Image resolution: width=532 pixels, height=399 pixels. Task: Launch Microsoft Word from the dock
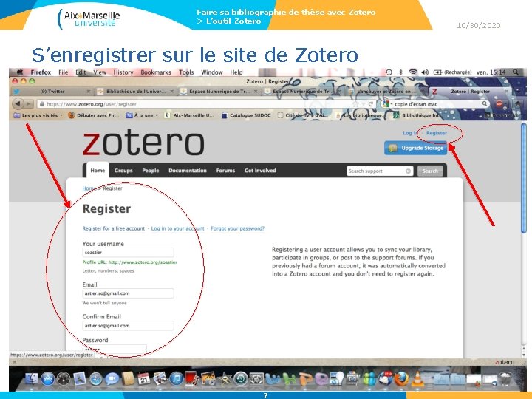(x=273, y=378)
